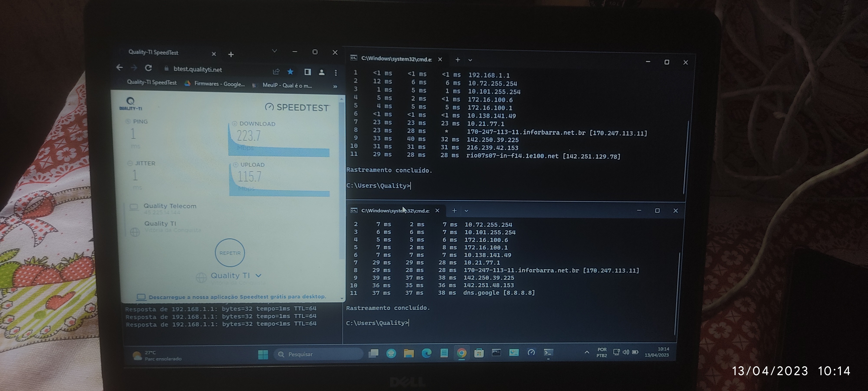Click the bookmark star icon
This screenshot has width=868, height=391.
tap(291, 71)
